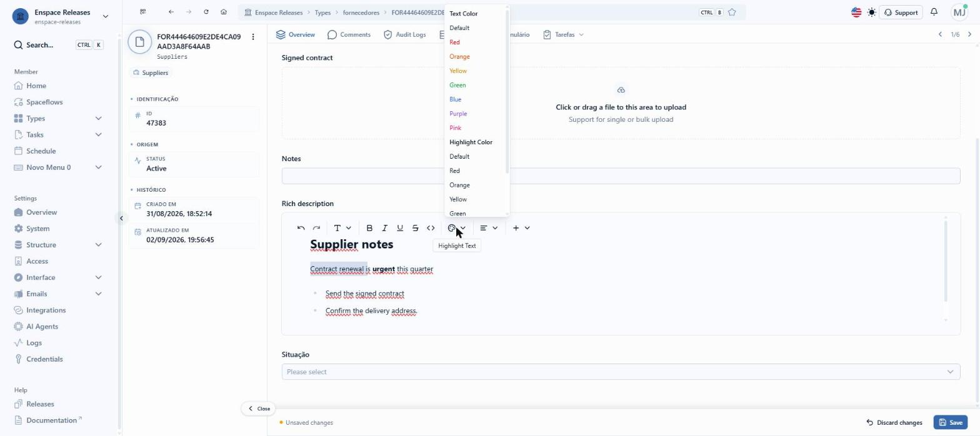Image resolution: width=980 pixels, height=436 pixels.
Task: Toggle italic formatting
Action: 384,228
